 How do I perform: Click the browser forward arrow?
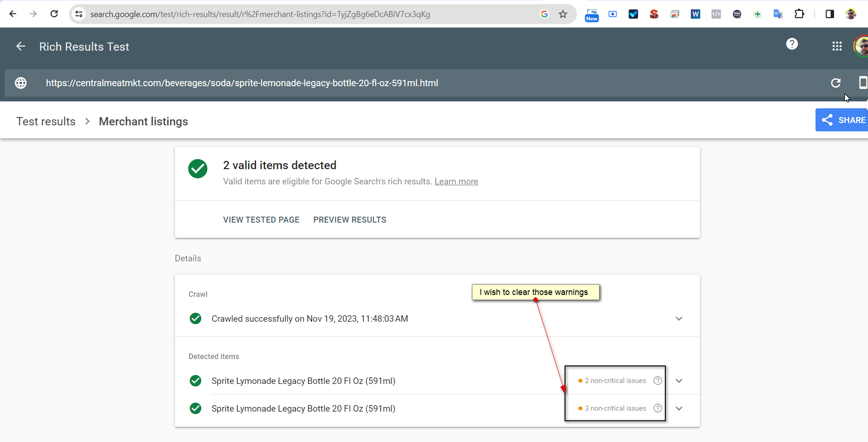click(33, 14)
